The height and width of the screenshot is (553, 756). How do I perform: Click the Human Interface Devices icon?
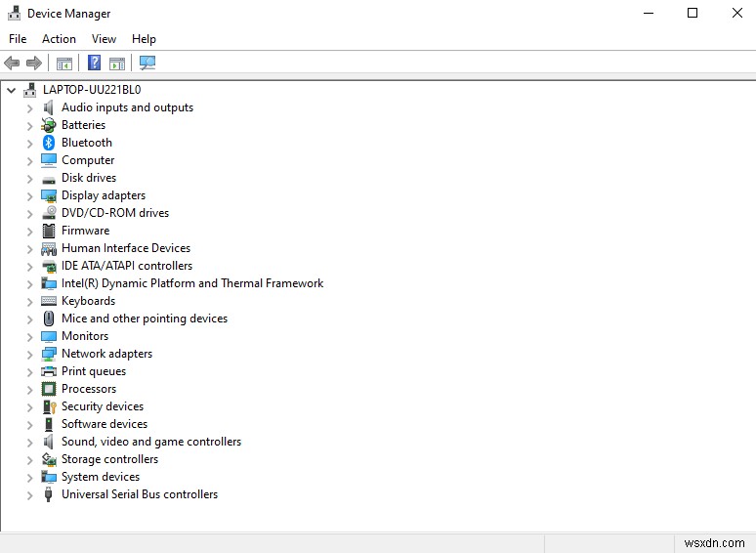click(x=48, y=249)
